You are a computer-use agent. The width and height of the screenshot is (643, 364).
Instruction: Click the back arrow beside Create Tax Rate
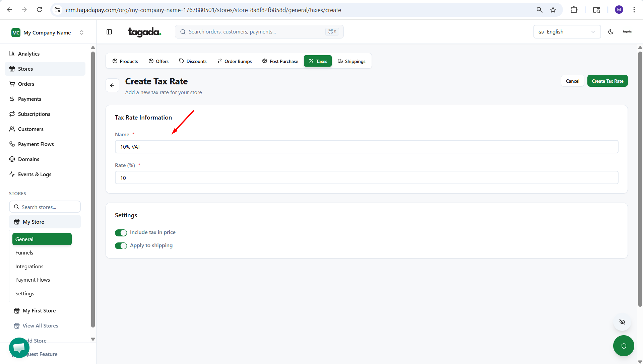(x=112, y=85)
